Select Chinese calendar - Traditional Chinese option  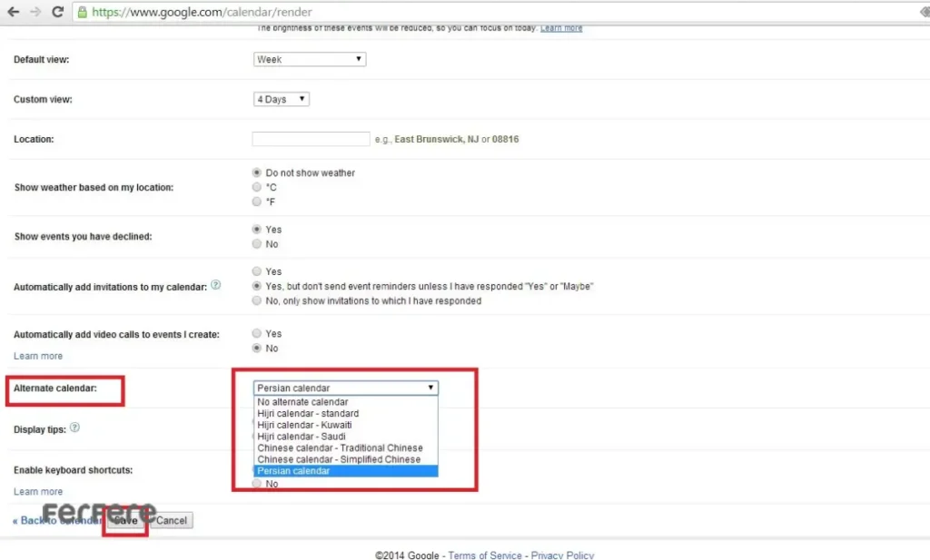pyautogui.click(x=340, y=447)
